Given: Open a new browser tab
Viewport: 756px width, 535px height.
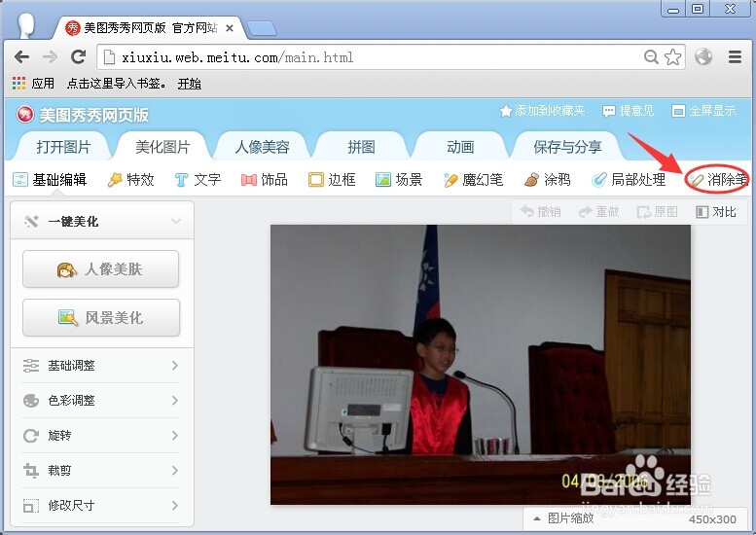Looking at the screenshot, I should (x=262, y=28).
